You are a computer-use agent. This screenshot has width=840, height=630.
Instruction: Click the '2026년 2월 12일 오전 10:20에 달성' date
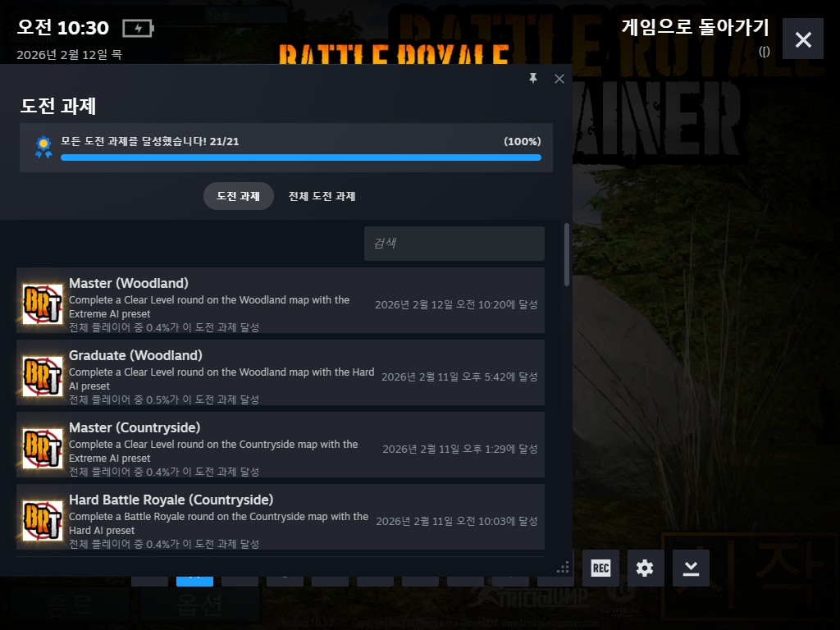[x=456, y=304]
